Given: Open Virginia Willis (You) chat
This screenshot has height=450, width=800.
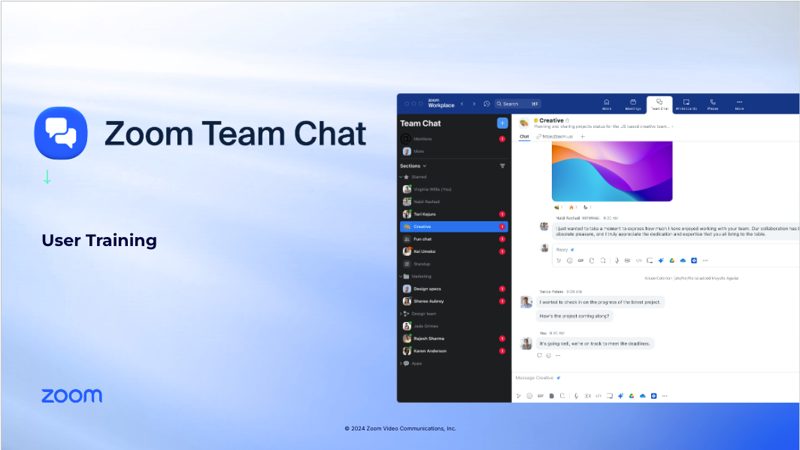Looking at the screenshot, I should coord(454,189).
